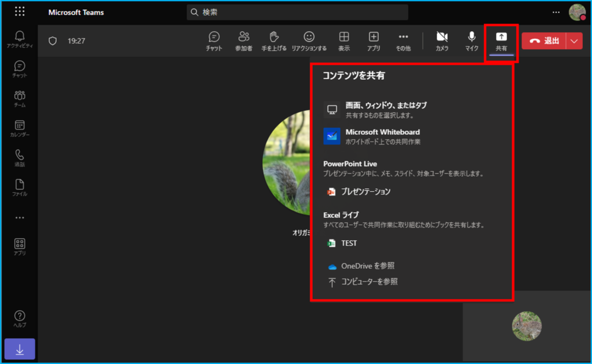Open the More actions meeting menu
This screenshot has height=364, width=592.
point(403,41)
